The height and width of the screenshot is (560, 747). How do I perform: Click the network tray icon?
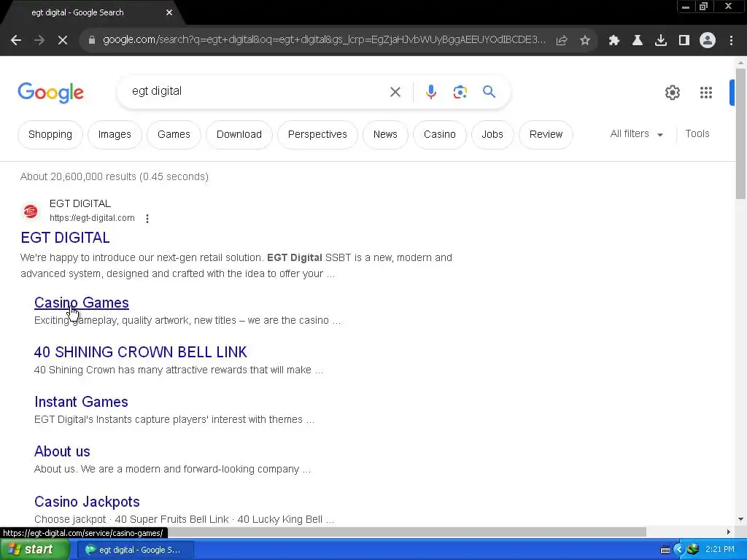coord(693,549)
